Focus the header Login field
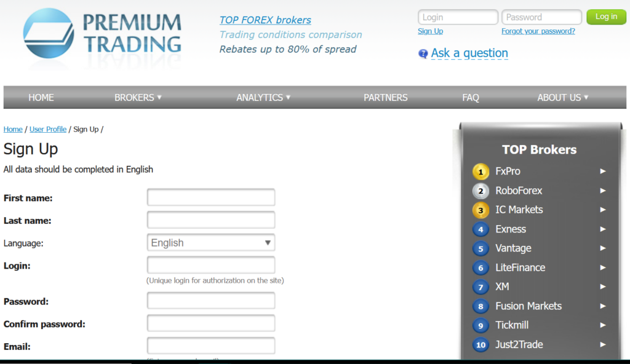Viewport: 630px width, 364px height. click(458, 17)
